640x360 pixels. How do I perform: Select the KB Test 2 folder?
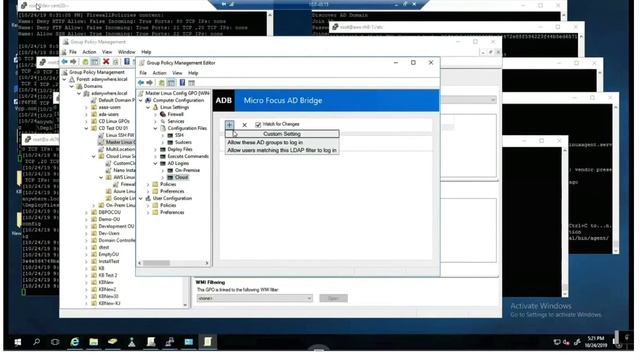tap(108, 275)
